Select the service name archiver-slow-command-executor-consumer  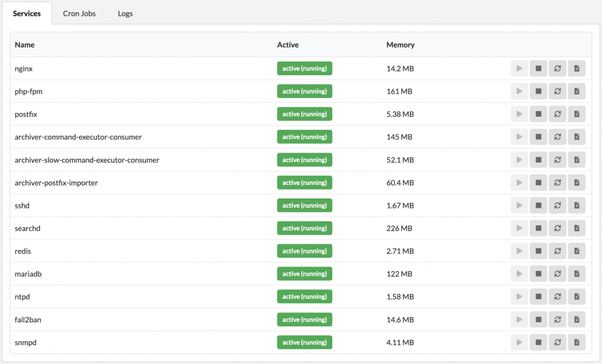coord(87,160)
